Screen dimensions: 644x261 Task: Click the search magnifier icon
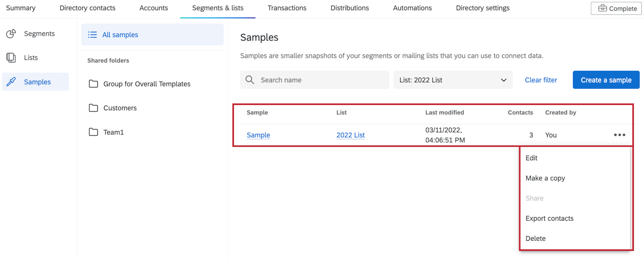click(x=250, y=80)
